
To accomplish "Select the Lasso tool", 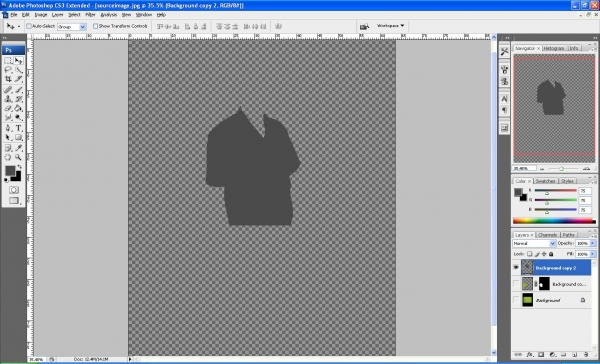I will (x=8, y=70).
